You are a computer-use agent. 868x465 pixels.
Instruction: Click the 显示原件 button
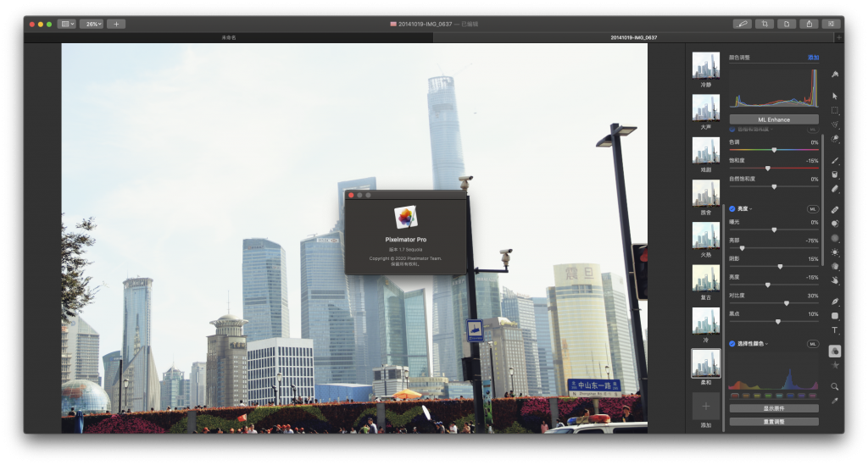774,408
